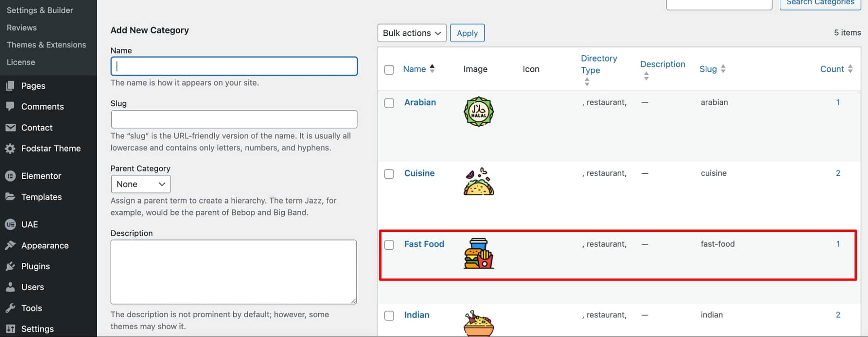Image resolution: width=868 pixels, height=337 pixels.
Task: Click the Contact envelope icon
Action: pos(10,128)
